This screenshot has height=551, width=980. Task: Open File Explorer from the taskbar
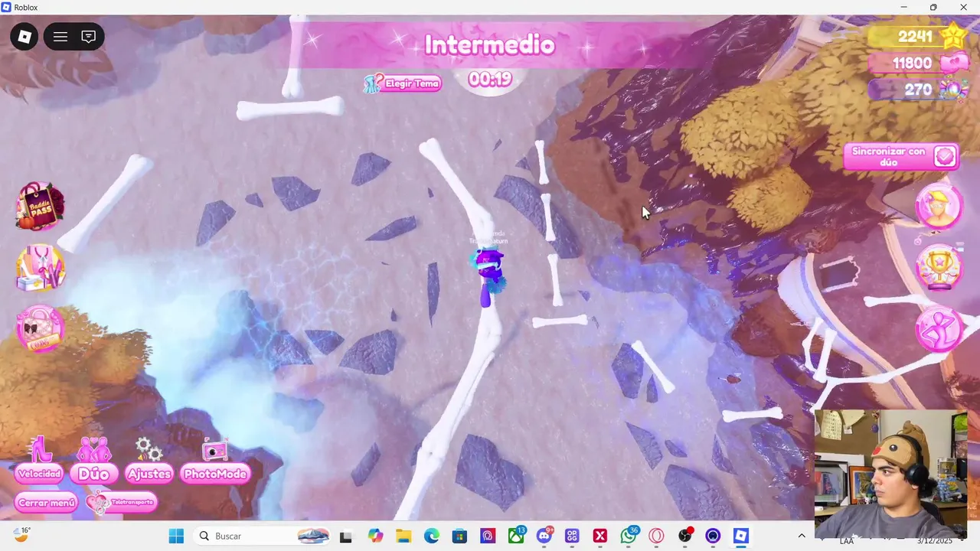(403, 536)
